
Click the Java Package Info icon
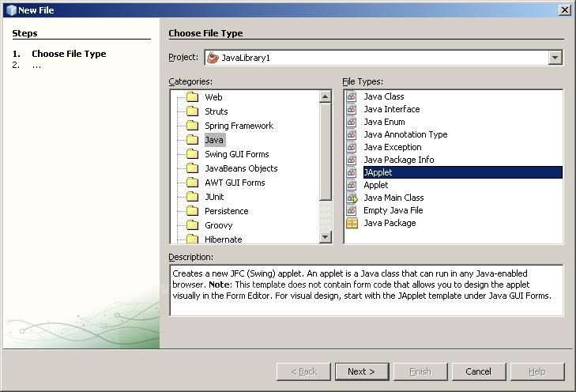352,160
